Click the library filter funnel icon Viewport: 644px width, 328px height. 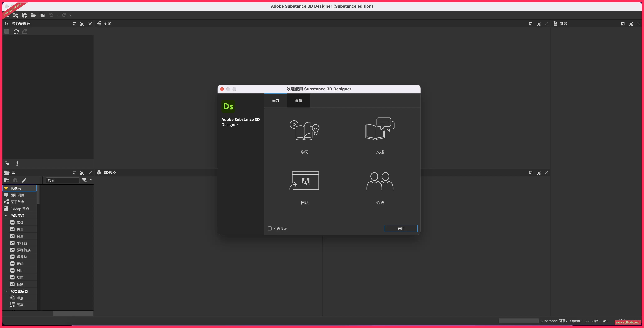pyautogui.click(x=84, y=180)
